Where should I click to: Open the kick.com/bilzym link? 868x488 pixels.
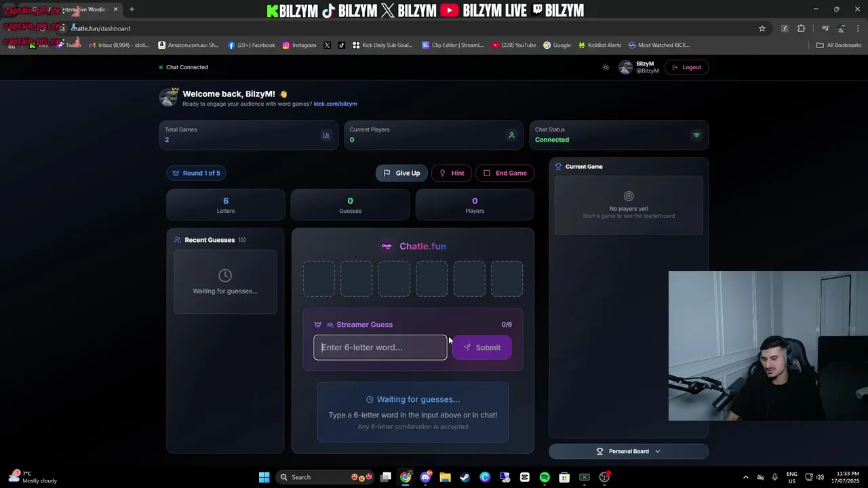click(335, 104)
